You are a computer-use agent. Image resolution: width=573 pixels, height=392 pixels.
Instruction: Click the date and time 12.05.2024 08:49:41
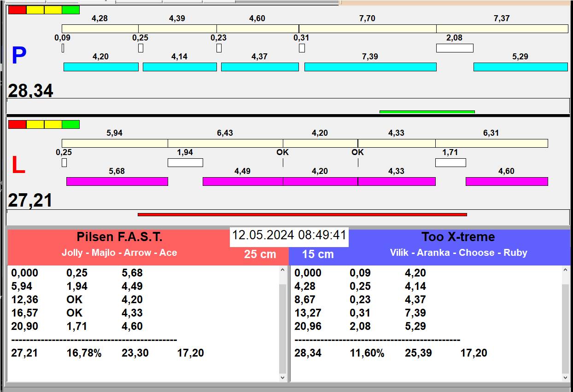pos(289,235)
